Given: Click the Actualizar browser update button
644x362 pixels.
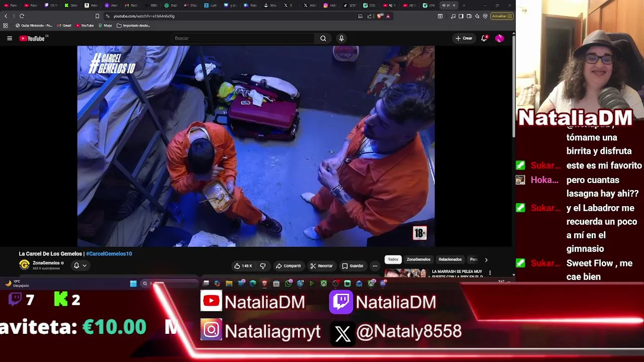Looking at the screenshot, I should tap(502, 16).
